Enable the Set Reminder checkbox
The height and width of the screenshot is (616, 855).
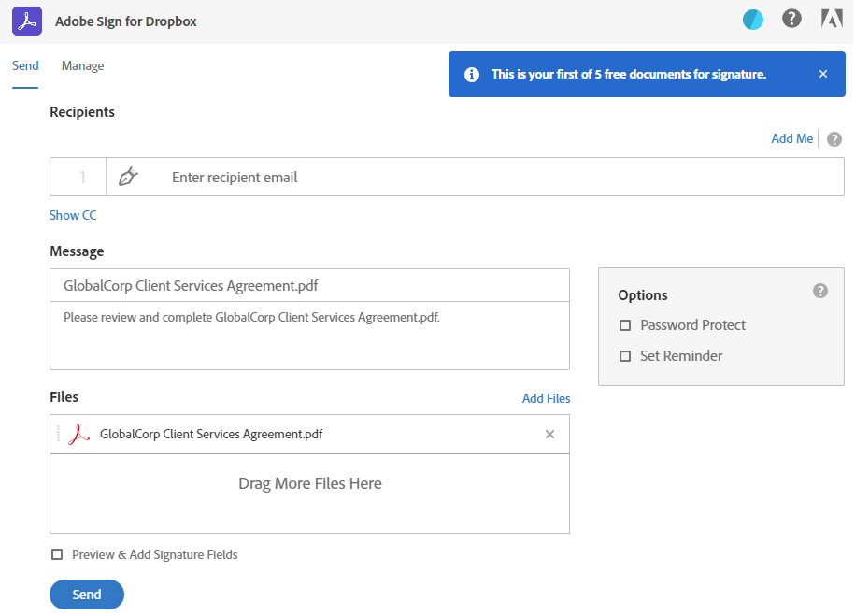pos(625,356)
